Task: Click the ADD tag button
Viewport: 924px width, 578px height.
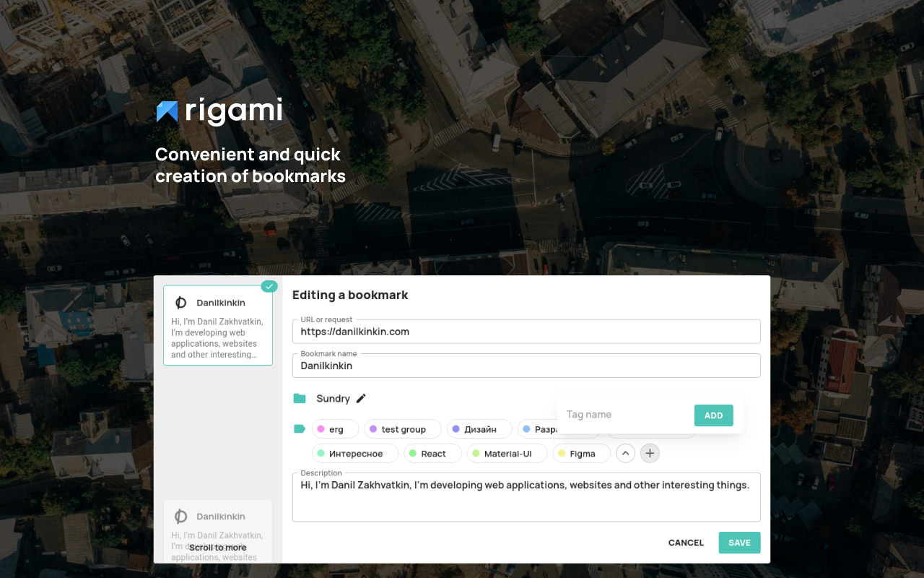Action: pos(714,415)
